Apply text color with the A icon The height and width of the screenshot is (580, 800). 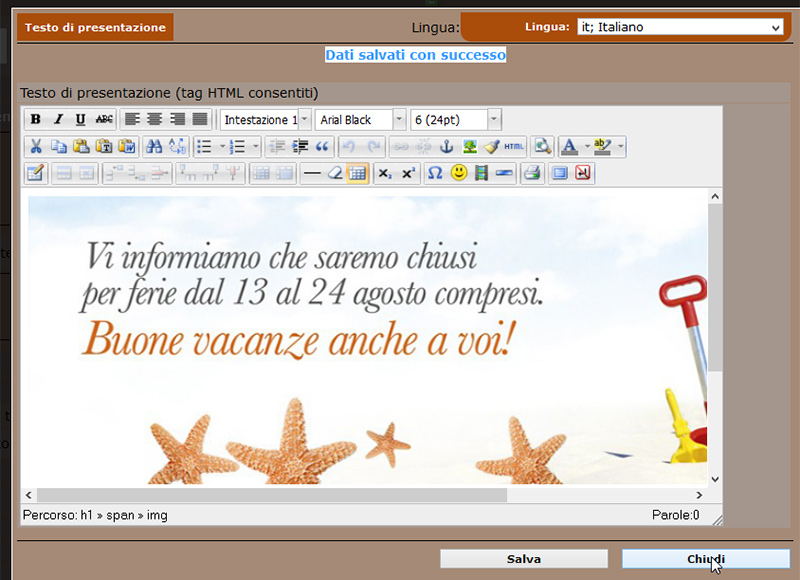[x=570, y=147]
